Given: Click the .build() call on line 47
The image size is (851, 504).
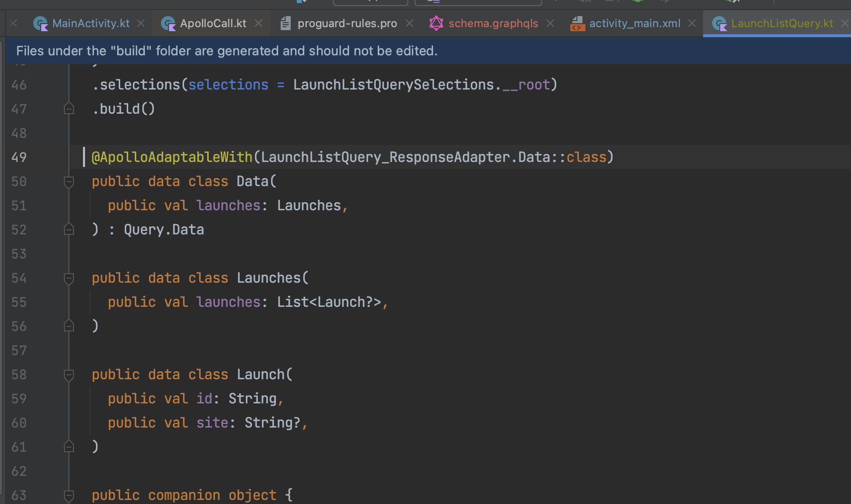Looking at the screenshot, I should click(x=124, y=109).
